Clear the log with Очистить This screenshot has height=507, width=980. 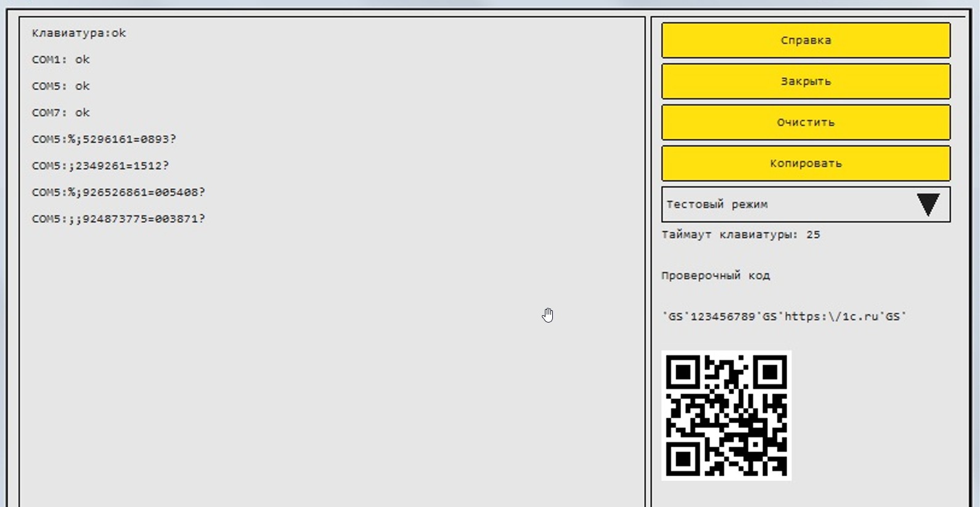806,122
